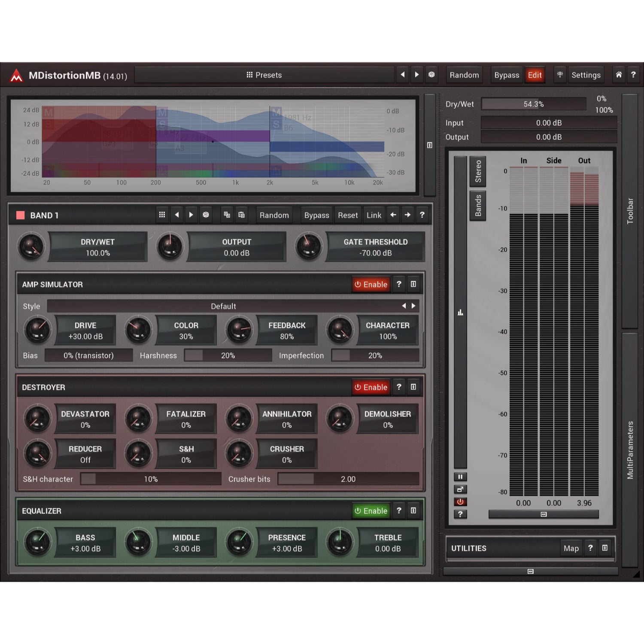Click the Band 1 Link button
Screen dimensions: 644x644
[x=374, y=215]
